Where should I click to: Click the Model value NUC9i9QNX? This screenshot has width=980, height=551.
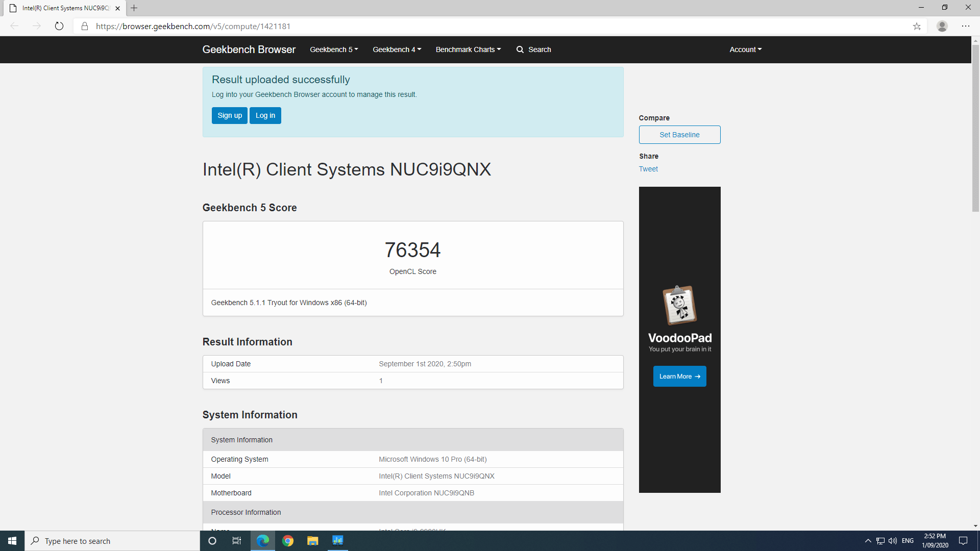[x=436, y=476]
